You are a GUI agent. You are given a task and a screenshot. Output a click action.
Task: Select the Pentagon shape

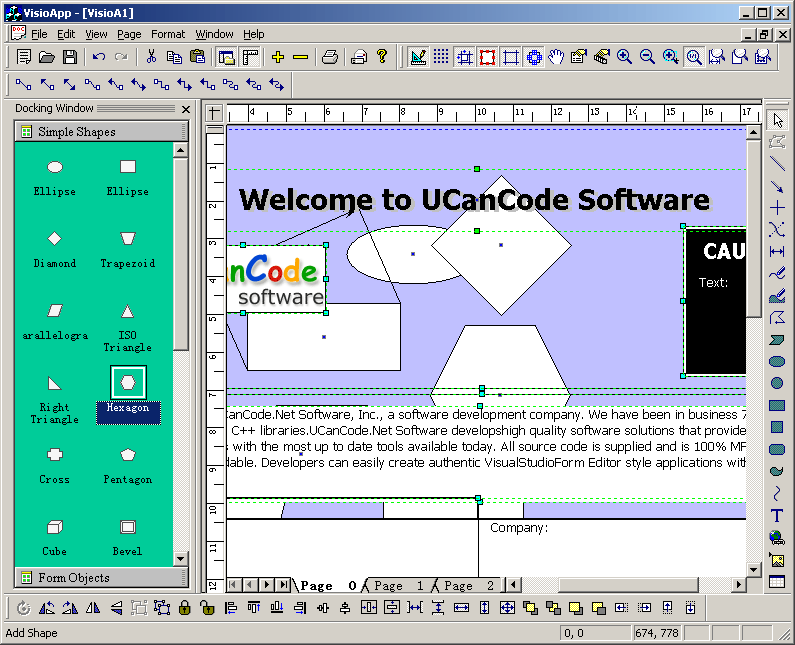tap(128, 465)
